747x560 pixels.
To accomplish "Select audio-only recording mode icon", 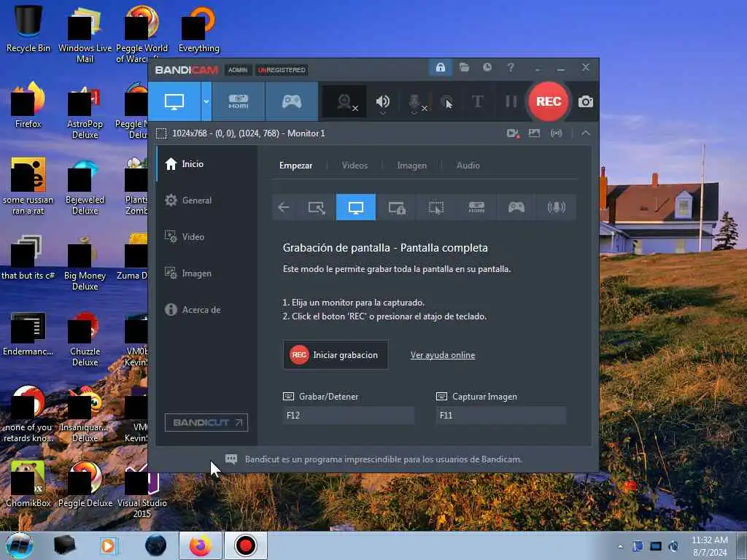I will 556,207.
